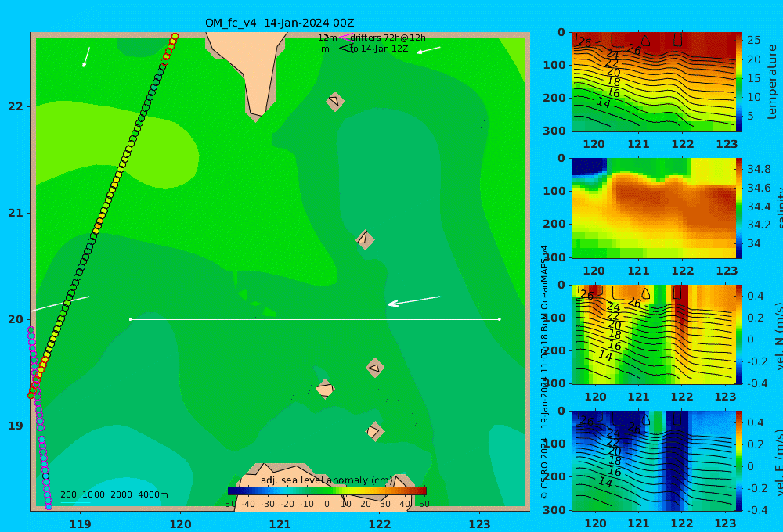783x532 pixels.
Task: Click the small island near 22N 121.5E
Action: tap(335, 101)
